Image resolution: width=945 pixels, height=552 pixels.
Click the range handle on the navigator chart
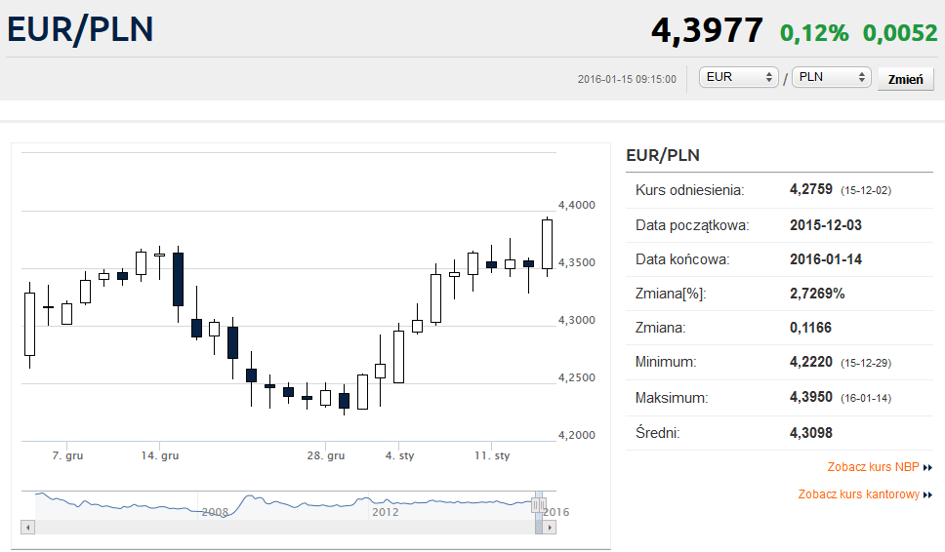538,505
